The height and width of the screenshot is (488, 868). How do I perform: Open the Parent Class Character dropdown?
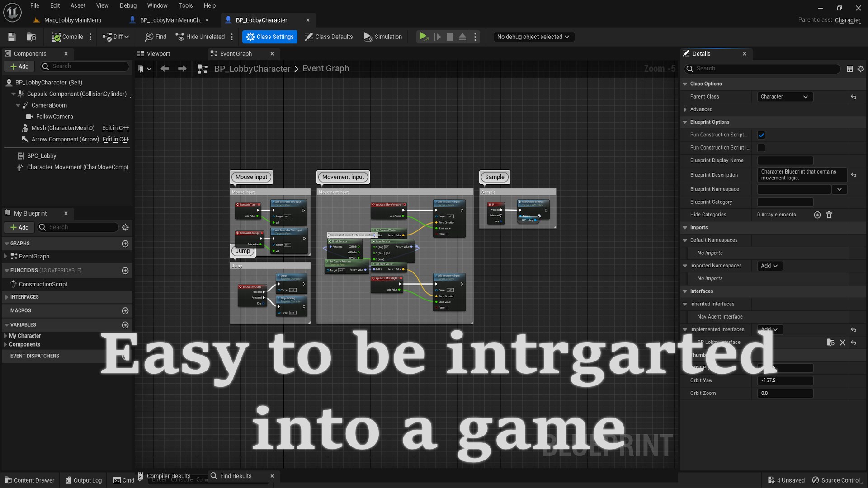(785, 97)
